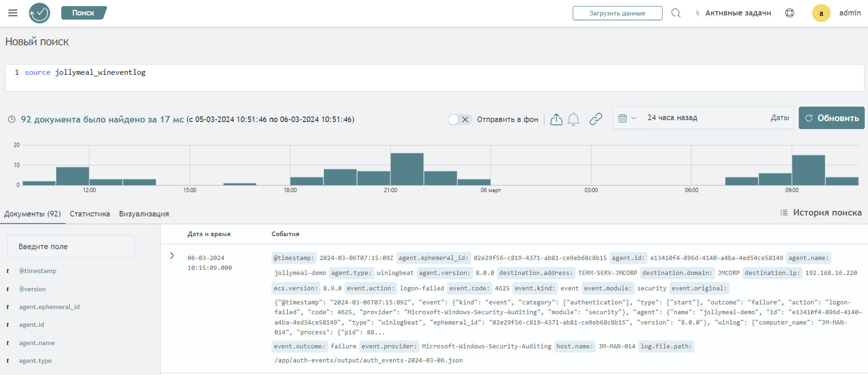
Task: Click the Обновить refresh button
Action: 832,118
